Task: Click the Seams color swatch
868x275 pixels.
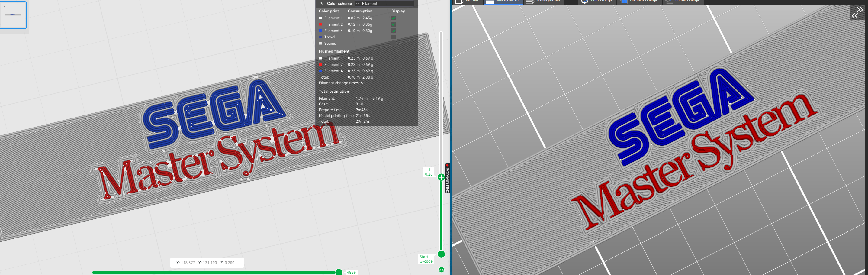Action: [x=320, y=44]
